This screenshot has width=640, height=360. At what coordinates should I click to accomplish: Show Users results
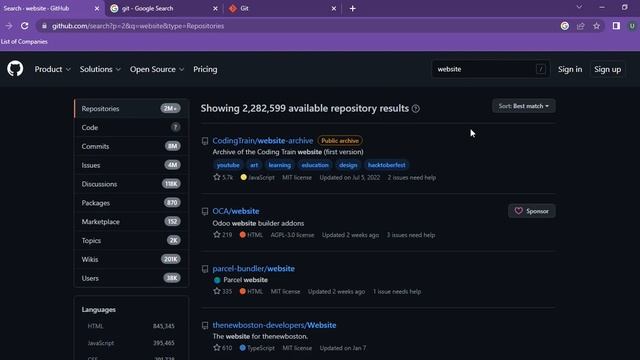pyautogui.click(x=131, y=278)
